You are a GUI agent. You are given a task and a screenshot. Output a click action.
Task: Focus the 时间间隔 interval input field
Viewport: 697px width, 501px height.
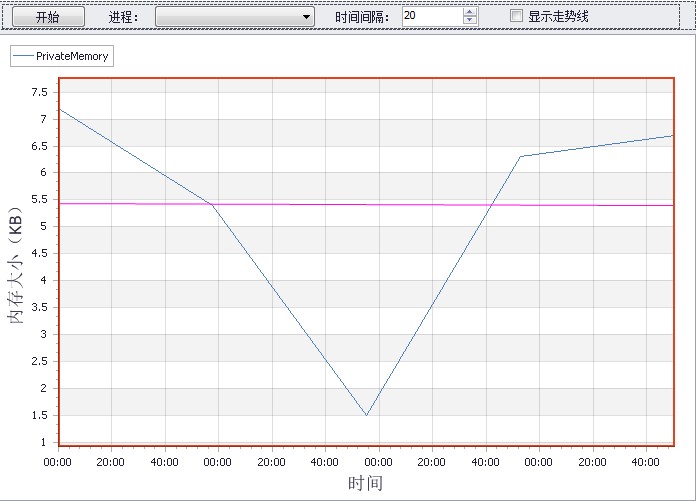432,16
